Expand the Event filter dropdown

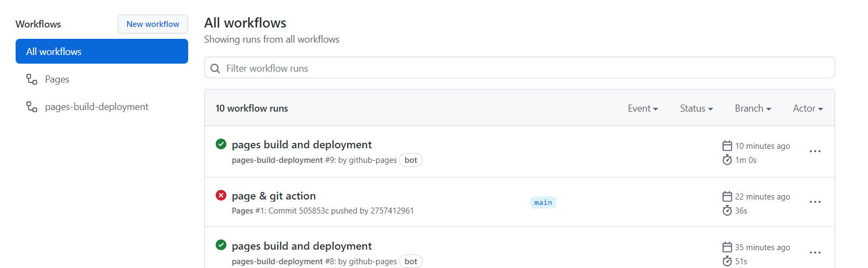click(x=643, y=108)
